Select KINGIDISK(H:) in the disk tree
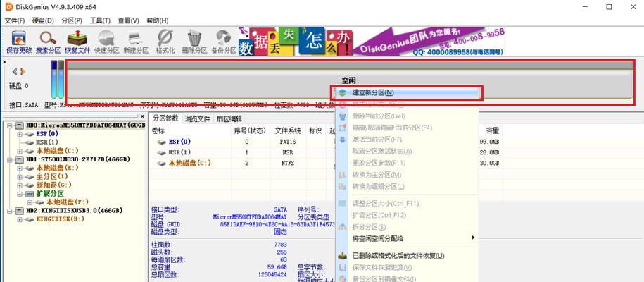This screenshot has height=282, width=644. 61,219
